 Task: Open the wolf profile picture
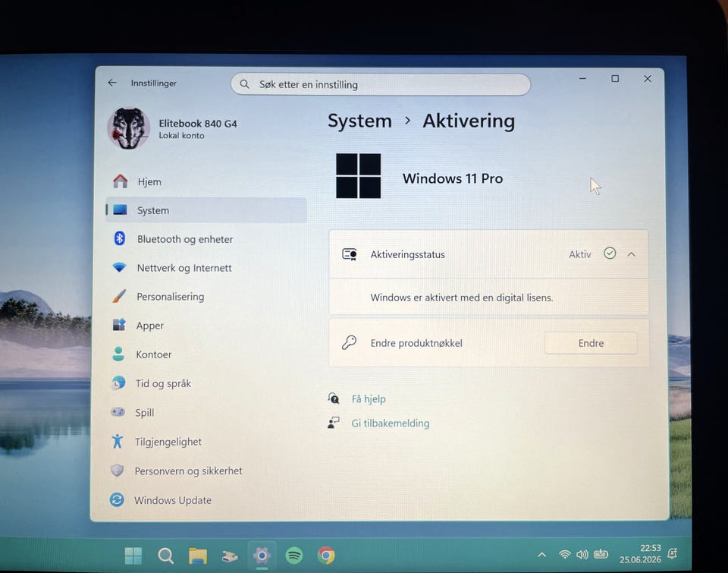point(129,128)
